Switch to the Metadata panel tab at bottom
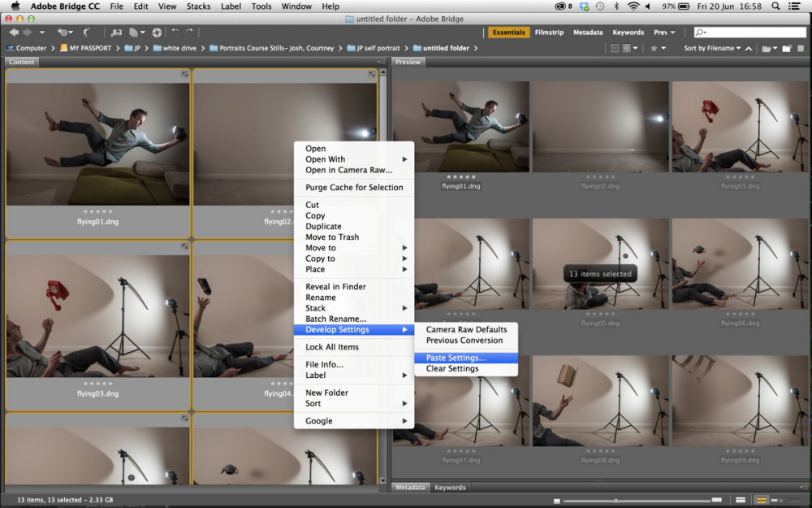Screen dimensions: 812x508 (410, 487)
